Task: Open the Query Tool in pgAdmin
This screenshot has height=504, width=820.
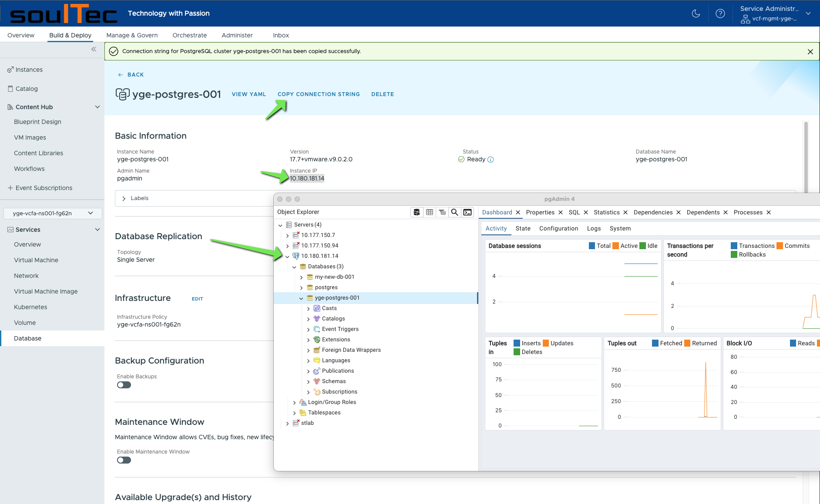Action: (x=417, y=212)
